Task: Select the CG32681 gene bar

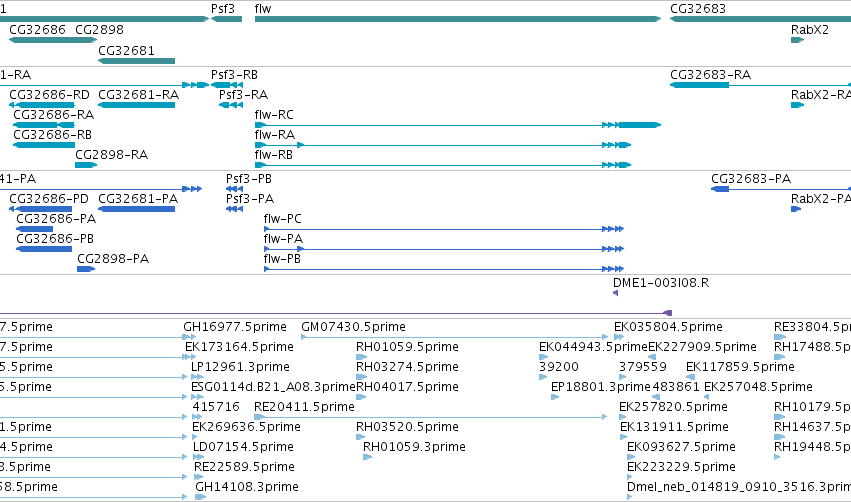Action: (x=136, y=61)
